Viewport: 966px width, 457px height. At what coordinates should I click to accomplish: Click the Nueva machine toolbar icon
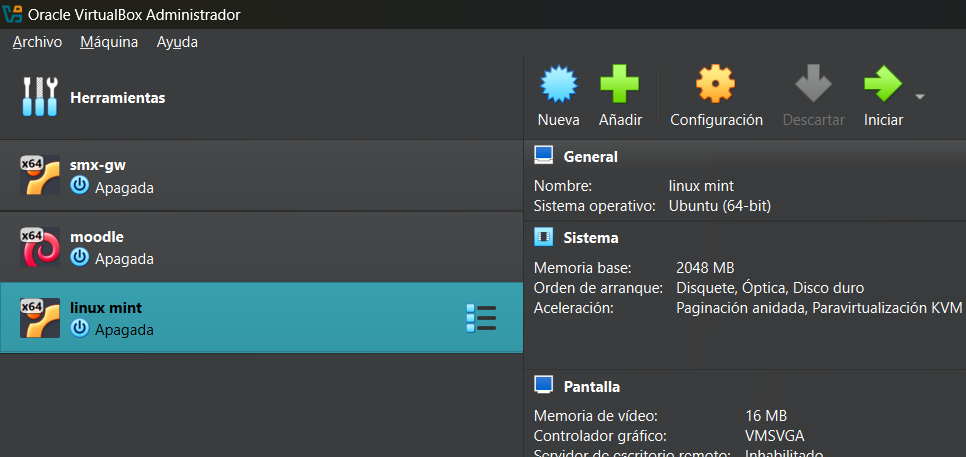559,84
